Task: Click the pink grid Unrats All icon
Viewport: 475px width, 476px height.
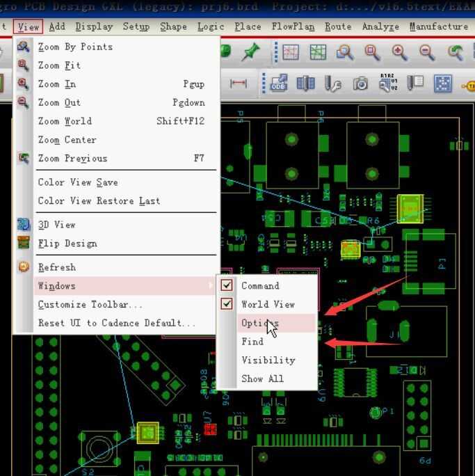Action: point(291,52)
